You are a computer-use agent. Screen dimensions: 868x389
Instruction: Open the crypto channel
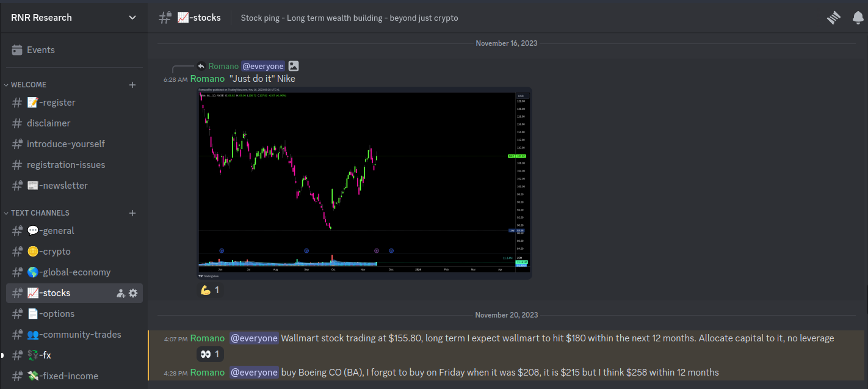(x=74, y=252)
